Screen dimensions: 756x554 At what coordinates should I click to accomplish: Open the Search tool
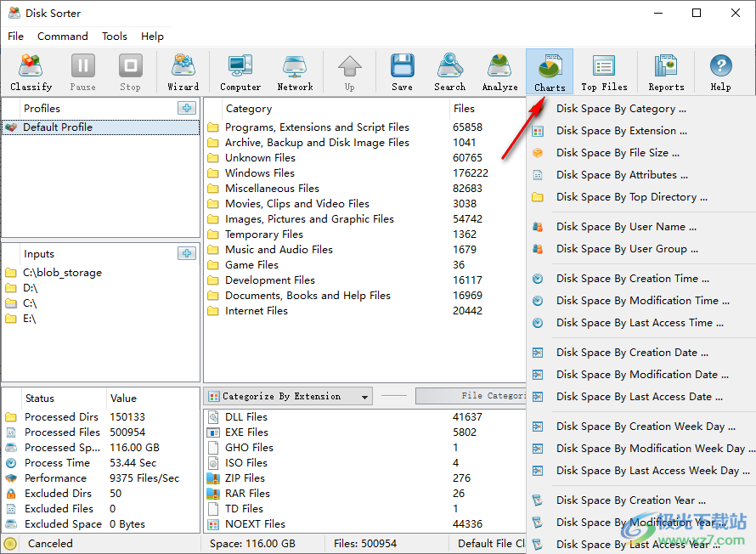pyautogui.click(x=450, y=71)
